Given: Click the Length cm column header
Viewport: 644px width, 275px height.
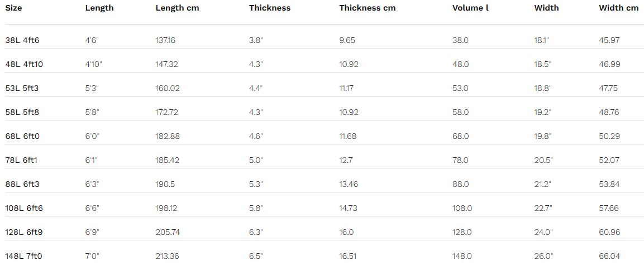Looking at the screenshot, I should [x=177, y=8].
